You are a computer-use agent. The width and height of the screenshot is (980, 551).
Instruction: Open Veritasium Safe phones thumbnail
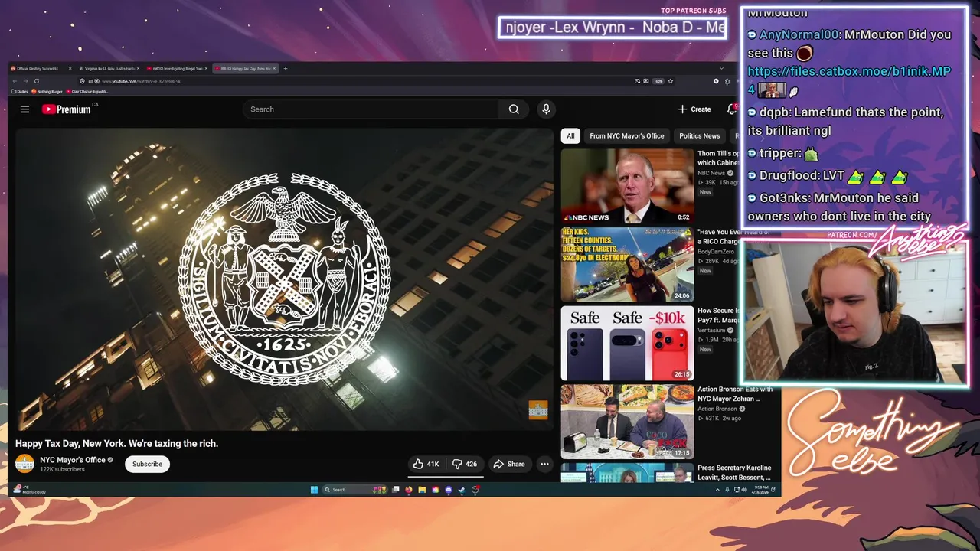pyautogui.click(x=627, y=344)
